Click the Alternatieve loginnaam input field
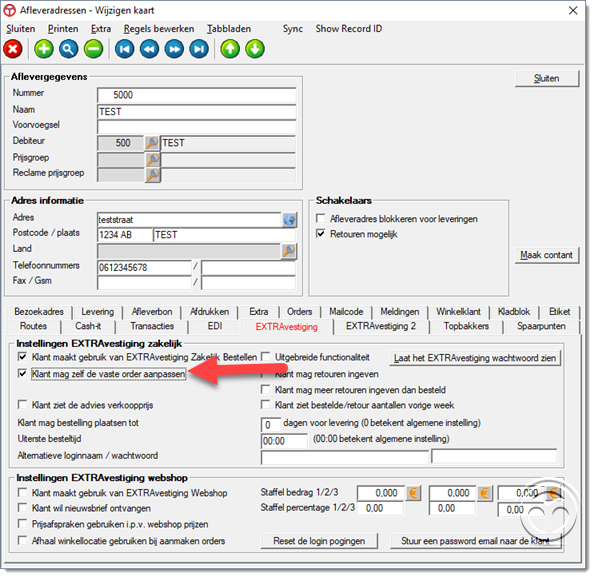Viewport: 594px width, 577px height. tap(345, 457)
